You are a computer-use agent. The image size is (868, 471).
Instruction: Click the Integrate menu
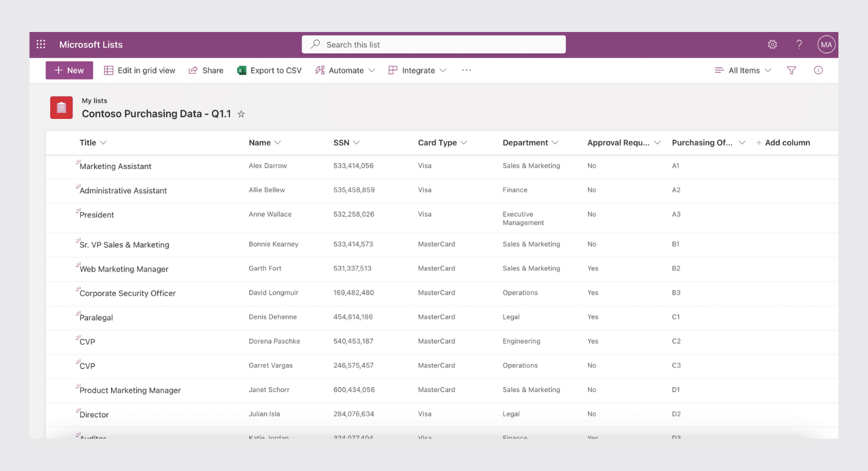pos(416,70)
